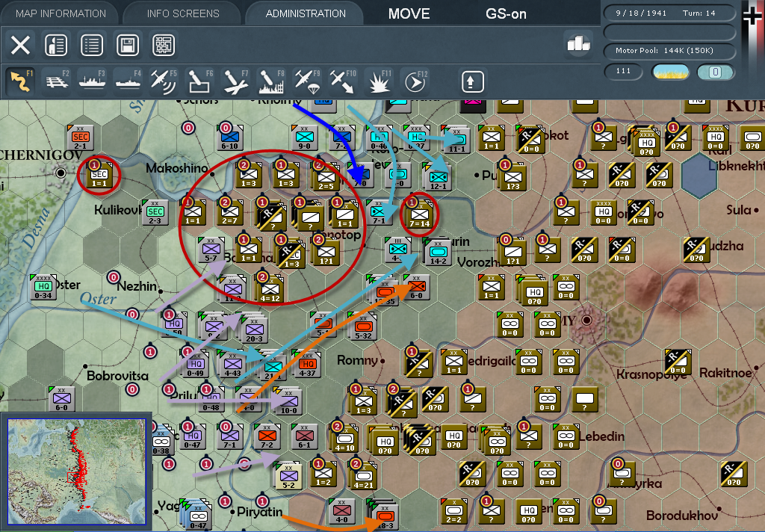Click the Motor Pool 144K readout
This screenshot has width=765, height=532.
(669, 51)
